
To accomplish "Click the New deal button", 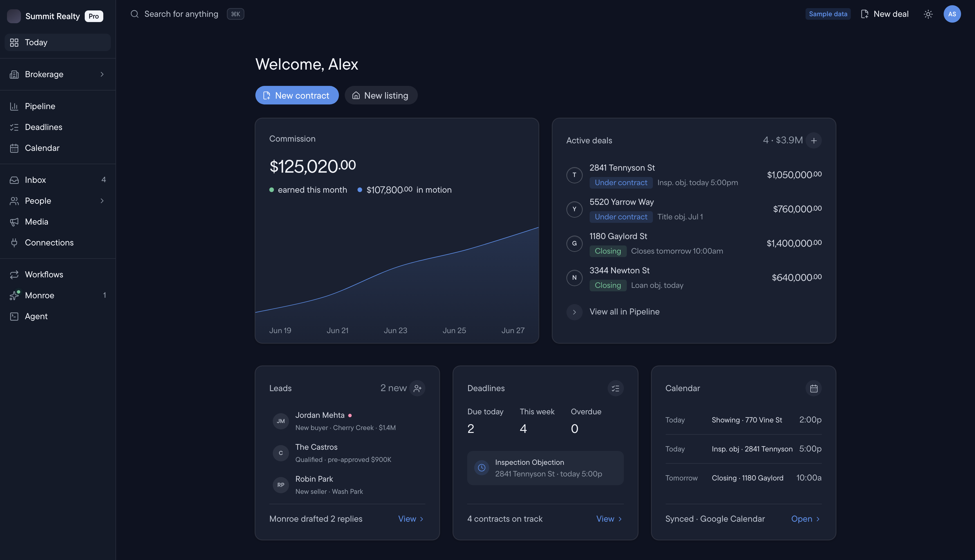I will pyautogui.click(x=885, y=14).
